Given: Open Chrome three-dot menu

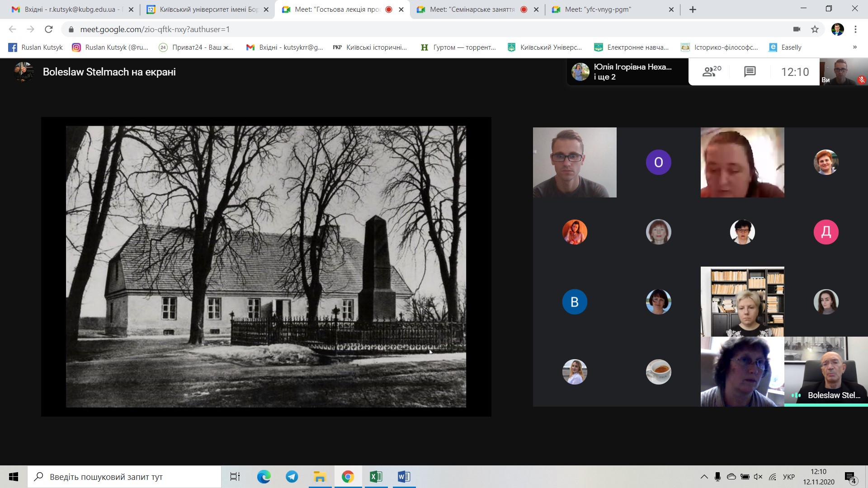Looking at the screenshot, I should [x=855, y=29].
